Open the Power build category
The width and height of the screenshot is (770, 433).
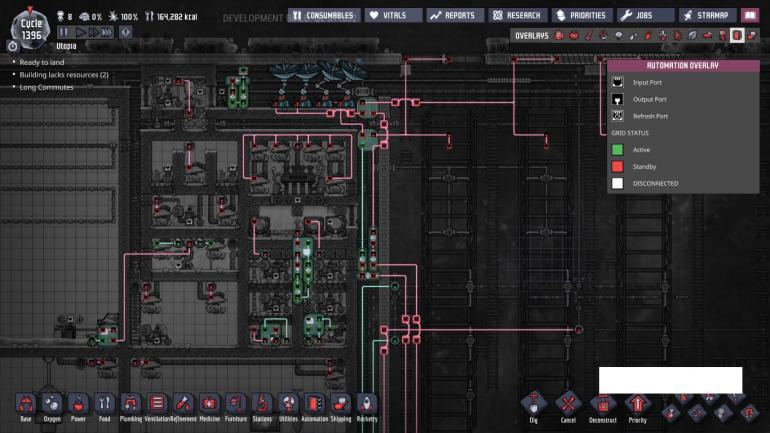78,406
